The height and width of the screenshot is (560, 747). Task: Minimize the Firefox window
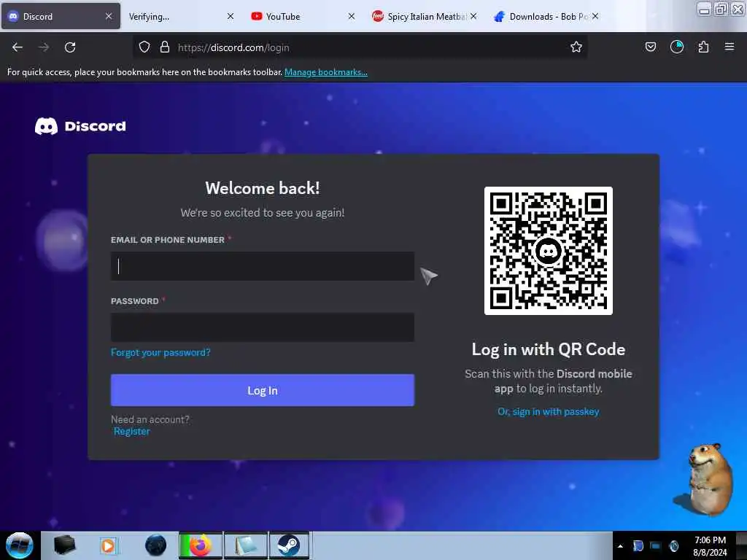coord(704,9)
